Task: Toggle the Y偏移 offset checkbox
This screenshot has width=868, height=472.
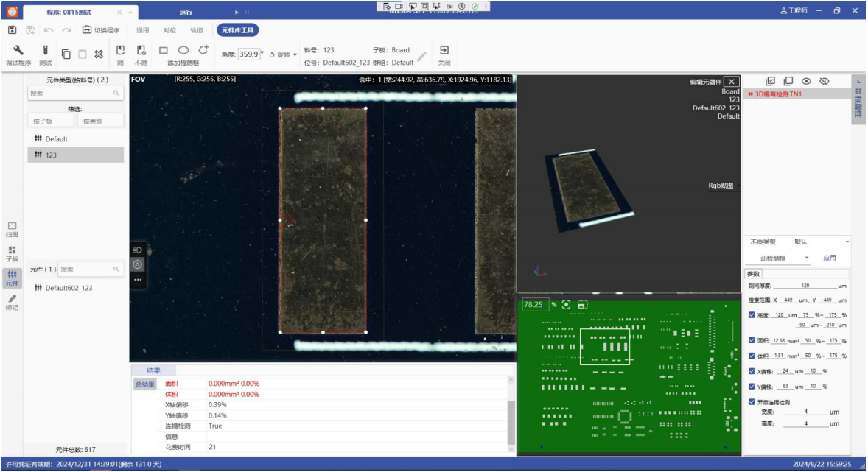Action: [752, 387]
